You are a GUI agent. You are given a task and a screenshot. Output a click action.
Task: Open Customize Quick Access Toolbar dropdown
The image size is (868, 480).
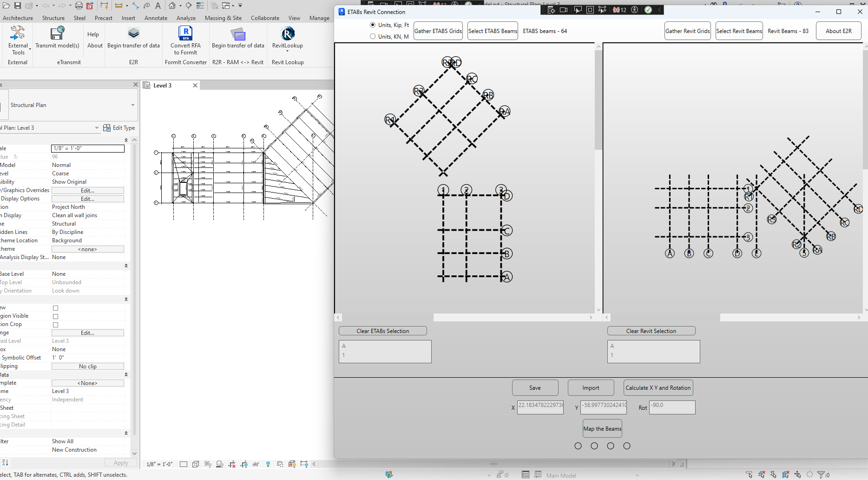[240, 6]
